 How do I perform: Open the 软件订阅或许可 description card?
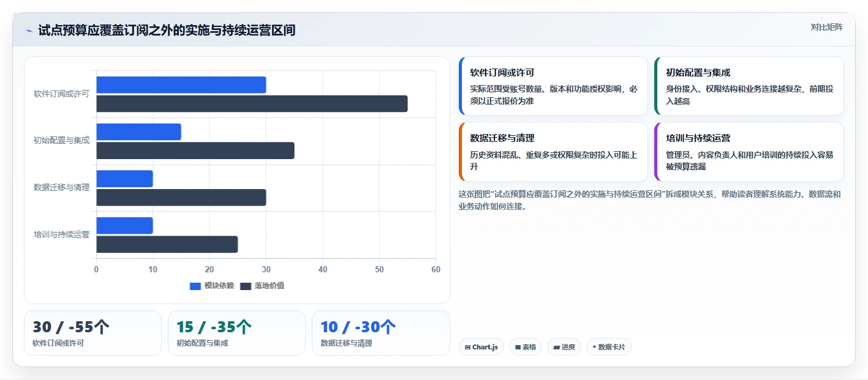(x=553, y=86)
